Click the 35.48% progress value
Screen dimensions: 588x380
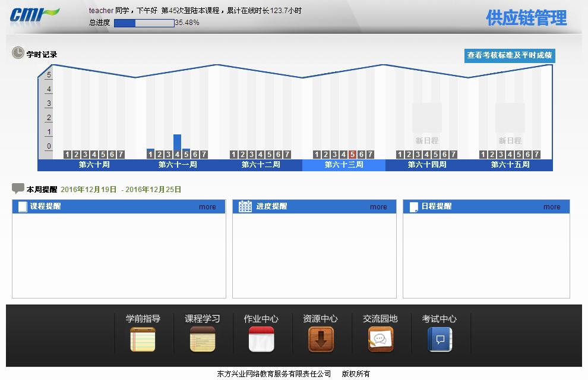187,23
